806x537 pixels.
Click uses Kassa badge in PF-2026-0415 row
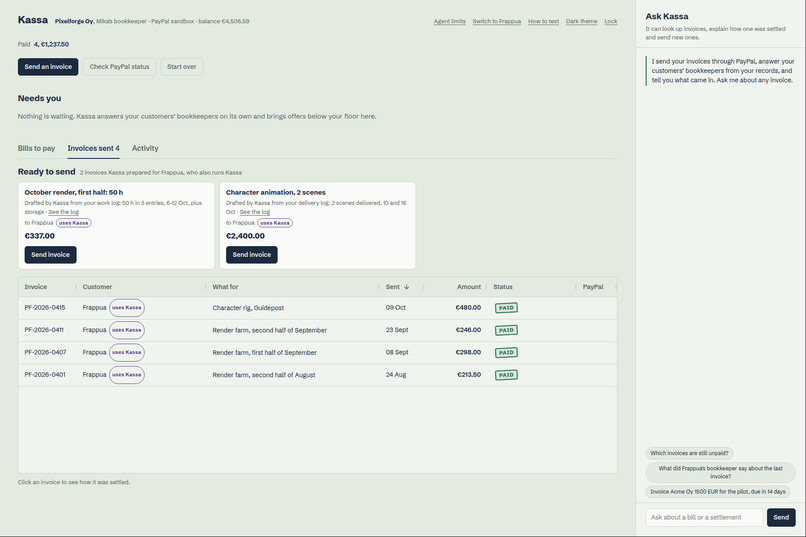(x=127, y=308)
